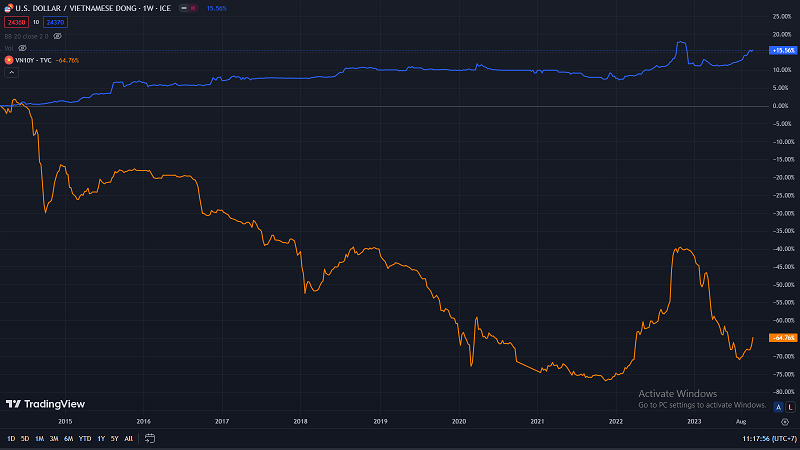This screenshot has width=800, height=450.
Task: Select the 1D time range
Action: tap(11, 438)
